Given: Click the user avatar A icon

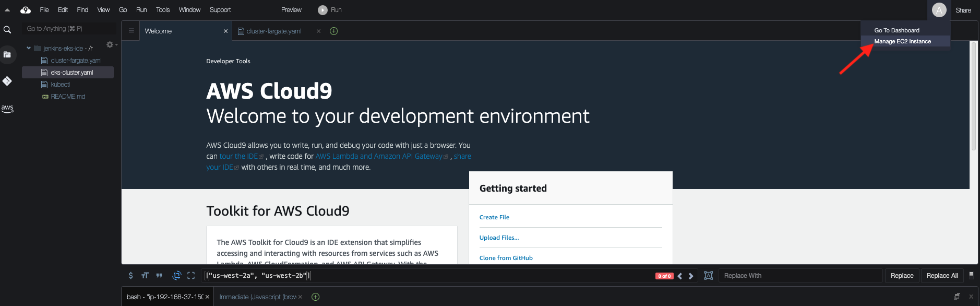Looking at the screenshot, I should tap(939, 10).
